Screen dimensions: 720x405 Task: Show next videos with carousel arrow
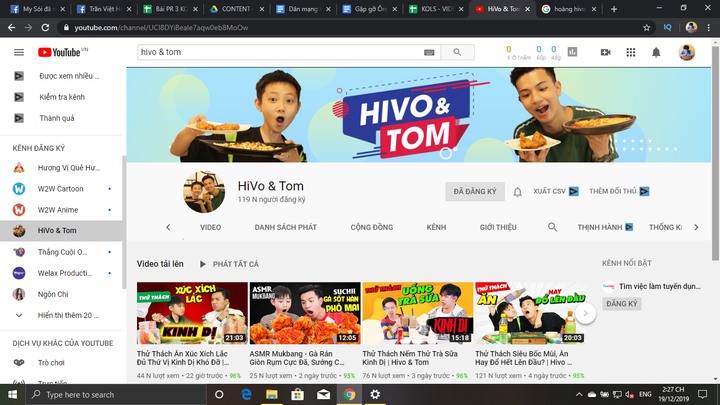[585, 313]
